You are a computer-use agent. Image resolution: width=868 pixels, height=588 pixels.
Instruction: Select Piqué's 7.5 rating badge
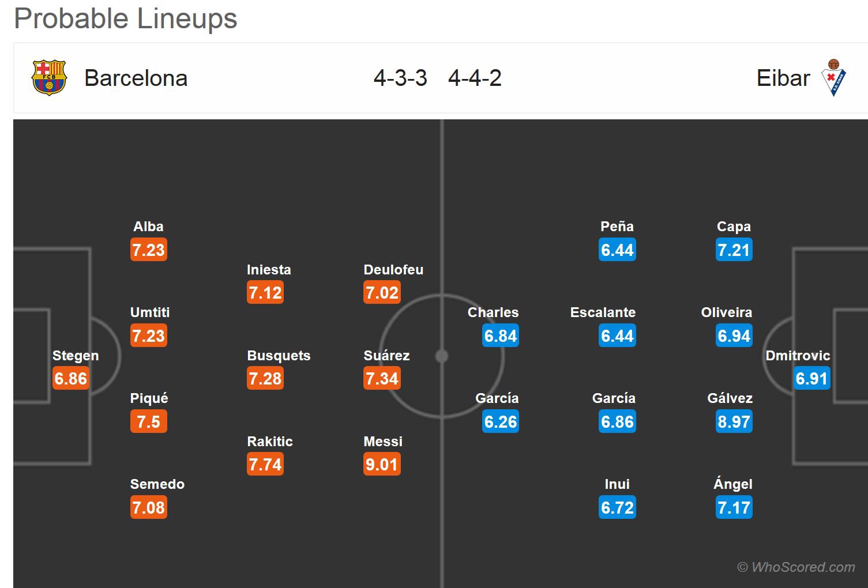click(148, 422)
